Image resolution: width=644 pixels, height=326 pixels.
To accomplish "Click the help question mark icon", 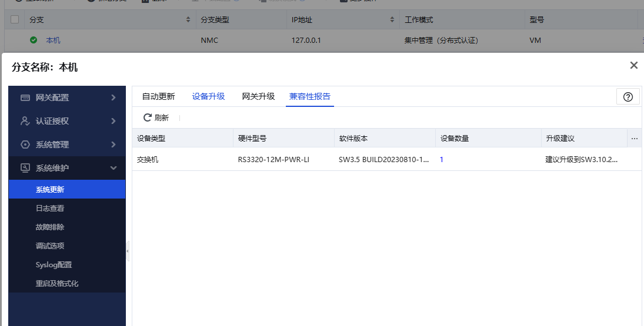I will (x=628, y=97).
